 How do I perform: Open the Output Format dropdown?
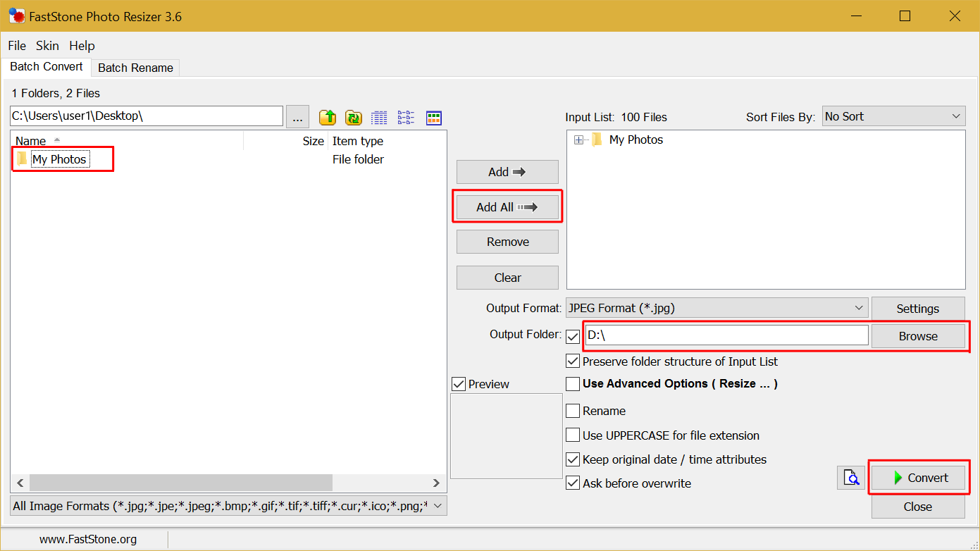tap(717, 308)
